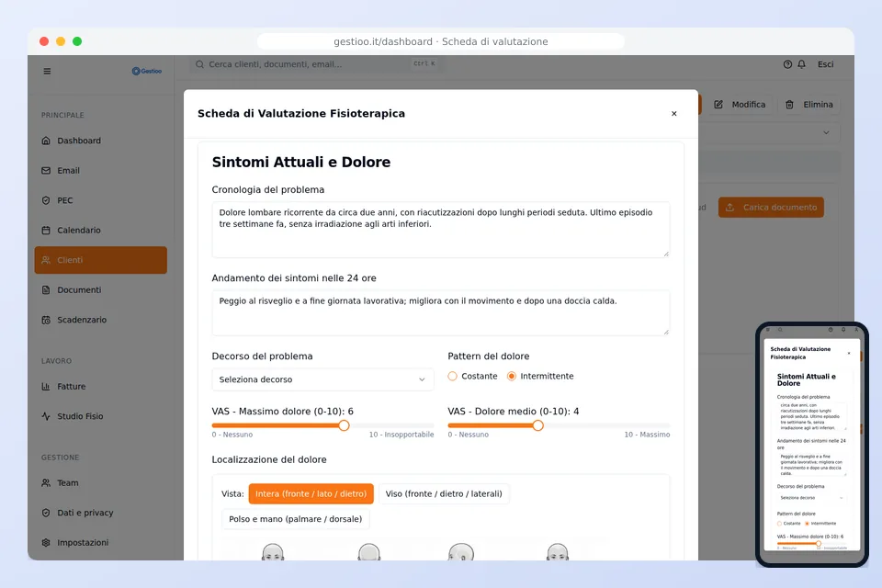Click the Dashboard home icon
Screen dimensions: 882x588
pyautogui.click(x=46, y=141)
